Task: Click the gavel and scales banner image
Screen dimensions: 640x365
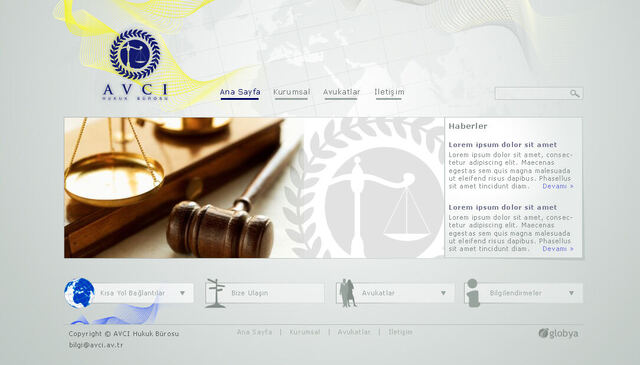Action: click(254, 188)
